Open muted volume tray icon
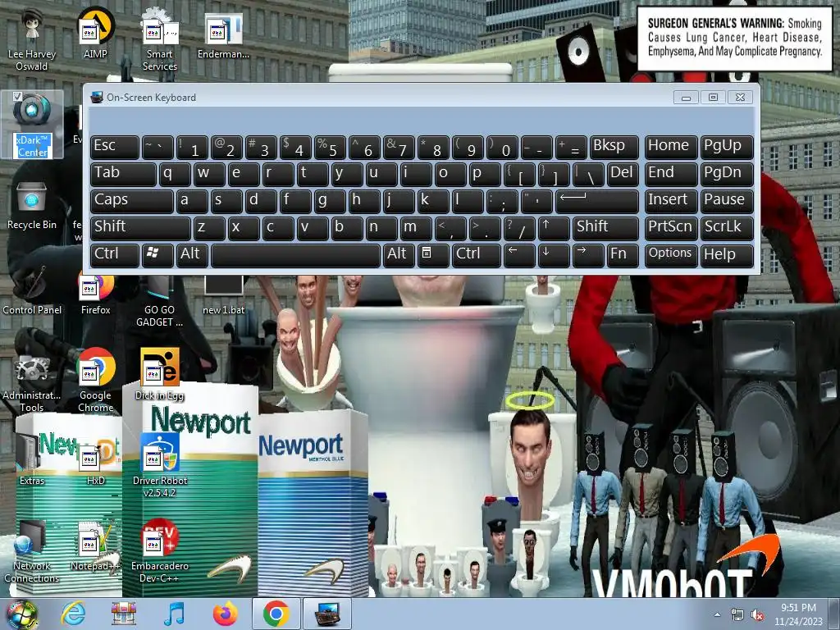 757,615
